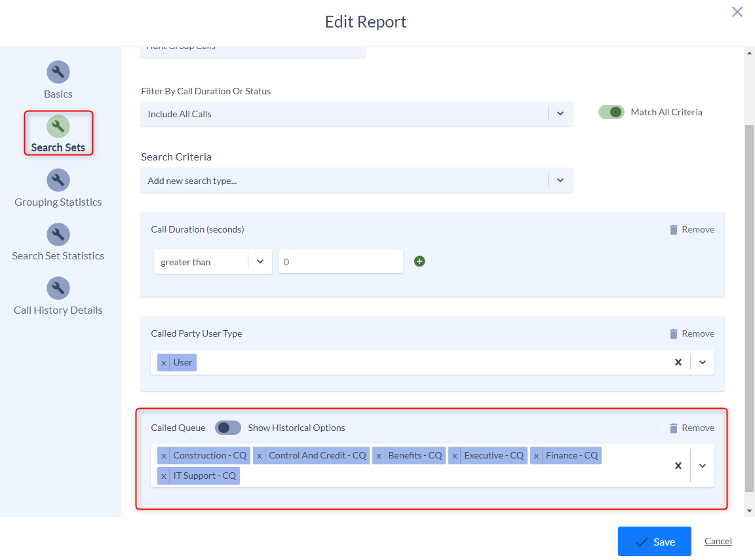Viewport: 755px width, 560px height.
Task: Open the Add new search type dropdown
Action: (x=560, y=180)
